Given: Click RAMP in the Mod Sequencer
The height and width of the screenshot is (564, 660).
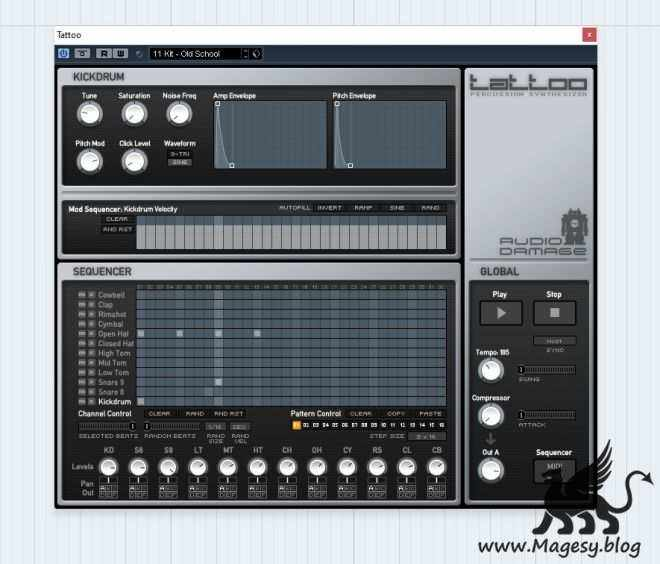Looking at the screenshot, I should pos(363,208).
